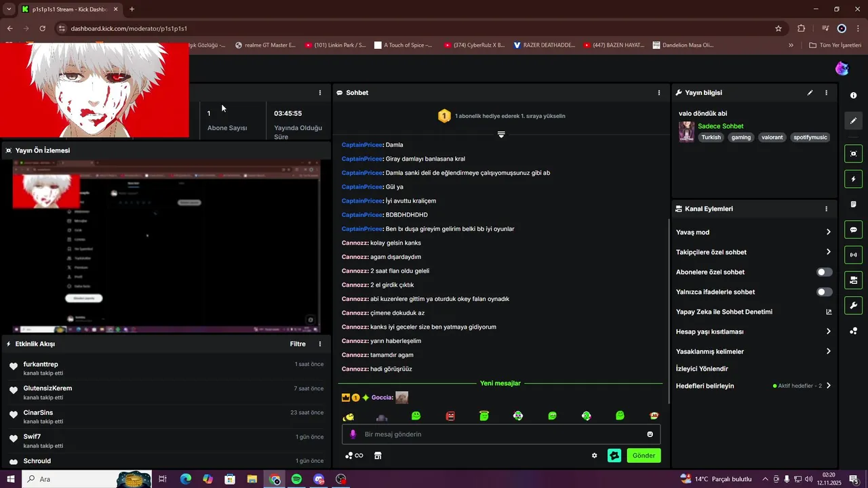Viewport: 868px width, 488px height.
Task: Collapse the gift leaderboard arrow in chat
Action: click(x=501, y=134)
